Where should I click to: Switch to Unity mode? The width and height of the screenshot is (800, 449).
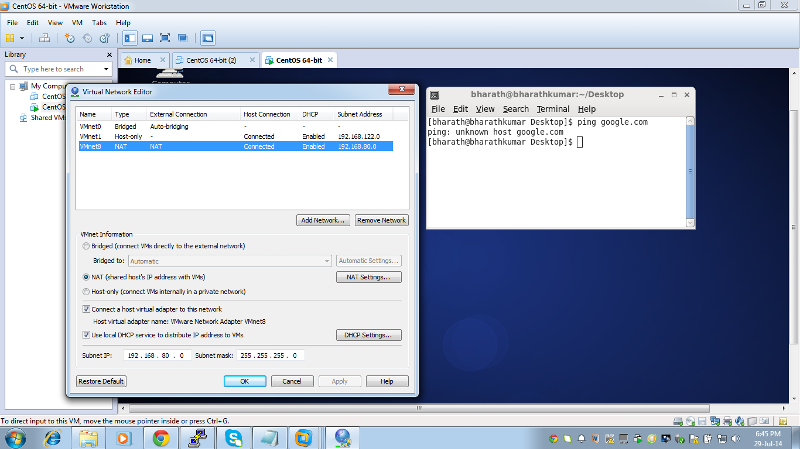click(183, 38)
